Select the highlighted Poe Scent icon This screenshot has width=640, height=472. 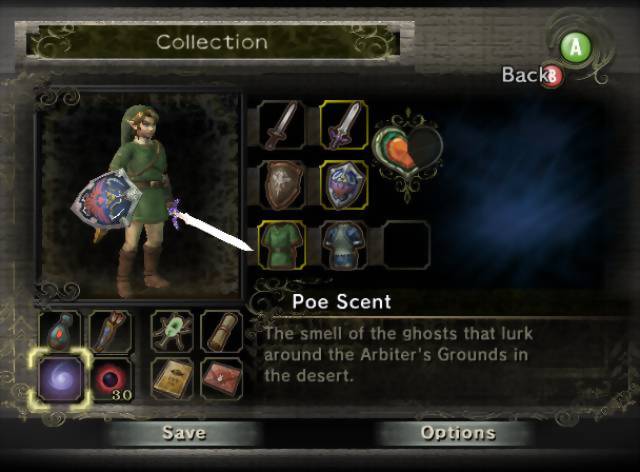(x=60, y=378)
